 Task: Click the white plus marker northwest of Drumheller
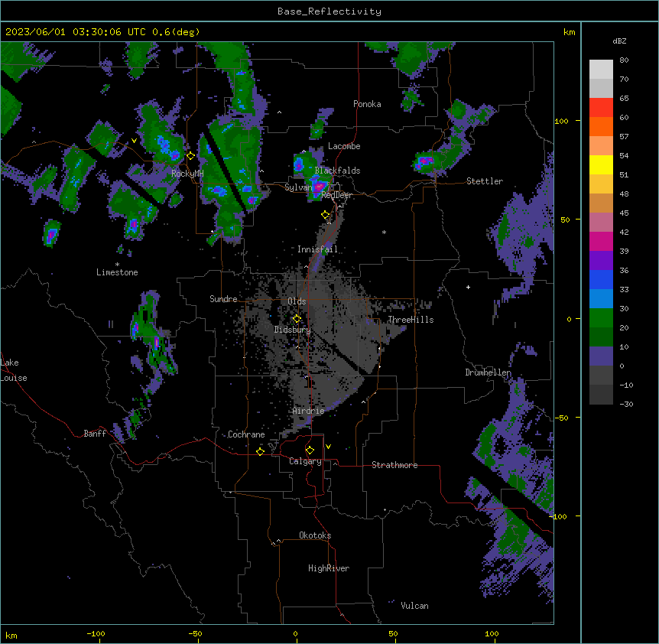(468, 287)
